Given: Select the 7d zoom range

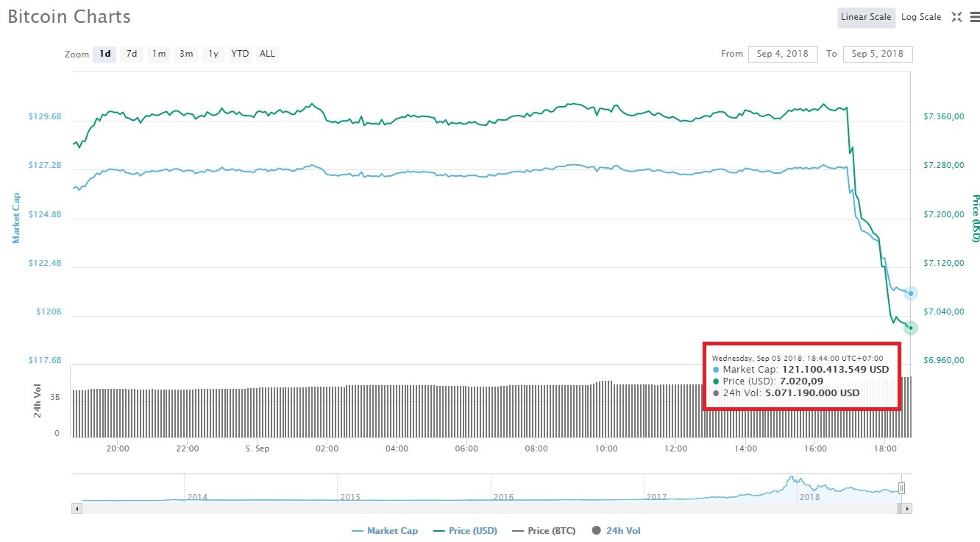Looking at the screenshot, I should point(132,54).
